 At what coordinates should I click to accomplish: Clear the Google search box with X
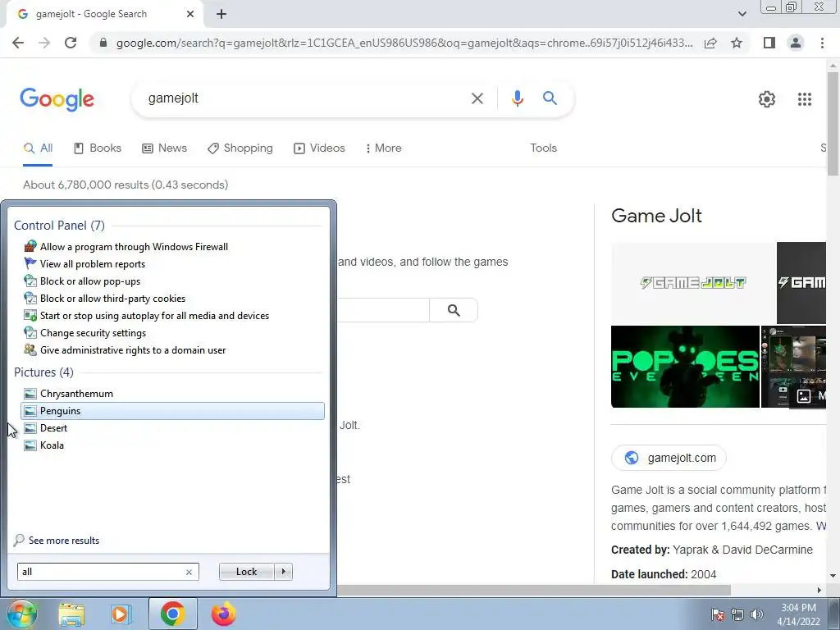click(477, 98)
